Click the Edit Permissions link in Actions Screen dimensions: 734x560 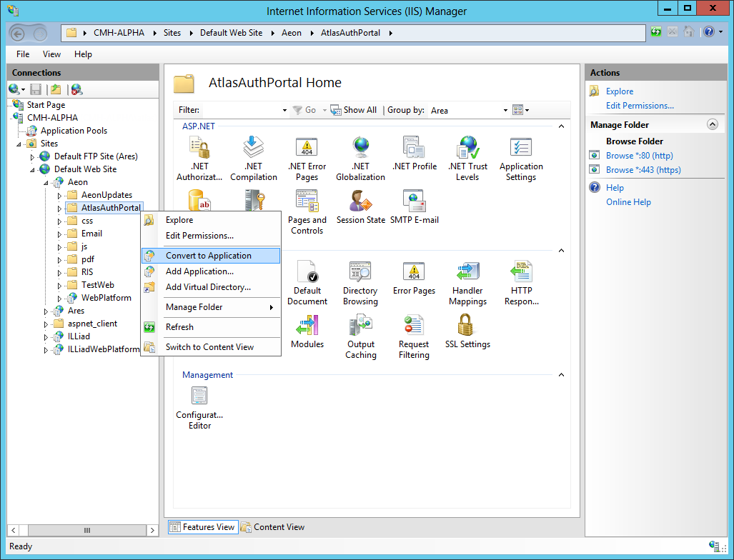[x=640, y=106]
